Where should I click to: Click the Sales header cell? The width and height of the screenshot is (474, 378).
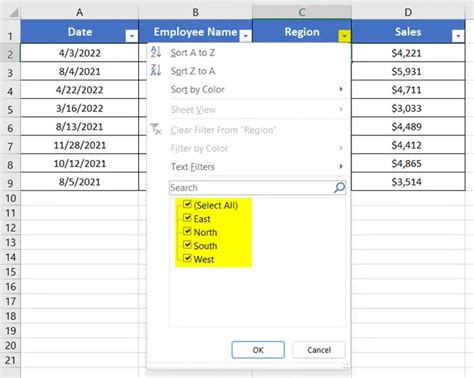click(x=408, y=32)
